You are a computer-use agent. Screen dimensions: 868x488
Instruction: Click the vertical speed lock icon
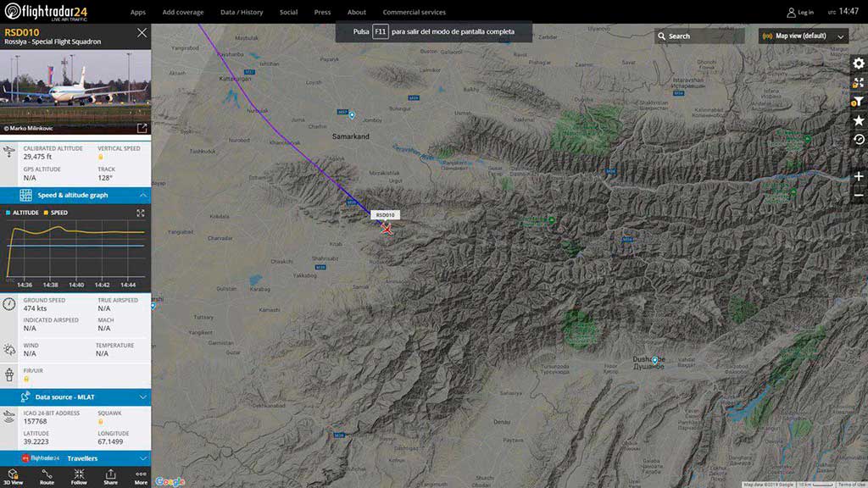[101, 157]
